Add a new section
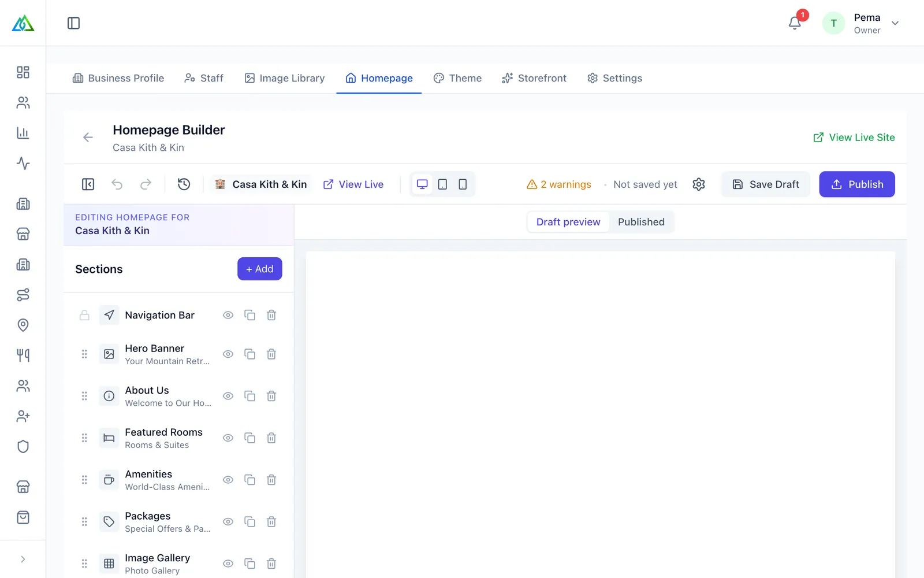Screen dimensions: 924x578 point(260,269)
